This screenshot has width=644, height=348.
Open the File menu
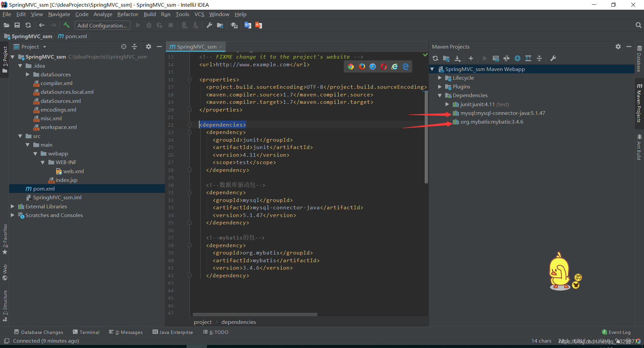pyautogui.click(x=7, y=14)
